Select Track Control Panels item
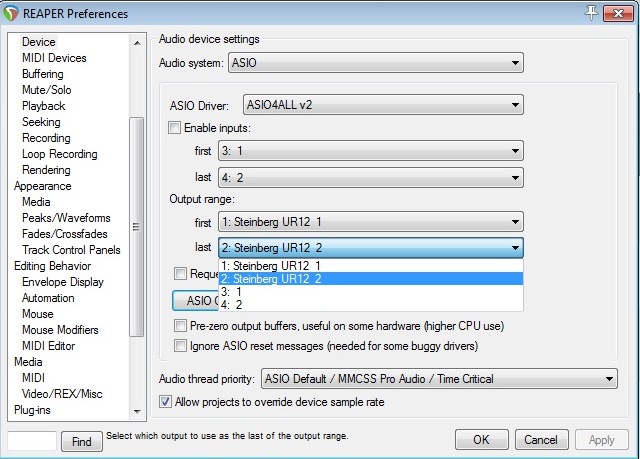The image size is (640, 459). pos(71,250)
